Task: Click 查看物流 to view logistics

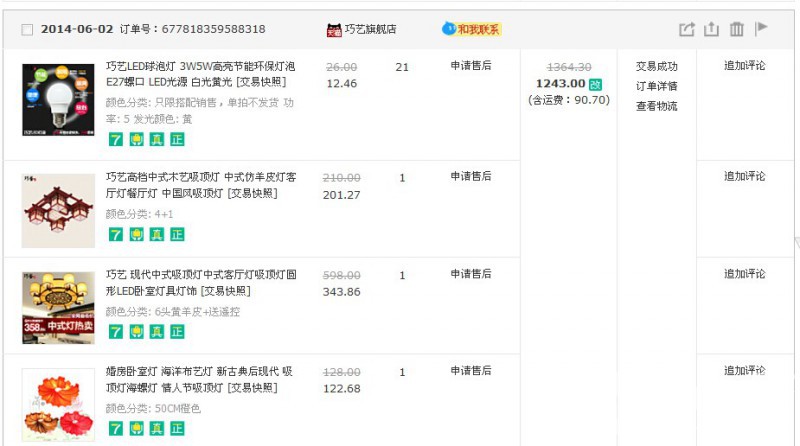Action: pos(656,106)
